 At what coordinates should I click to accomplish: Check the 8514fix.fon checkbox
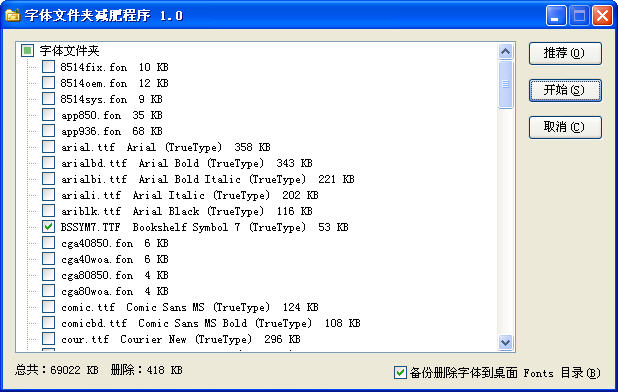pyautogui.click(x=48, y=67)
